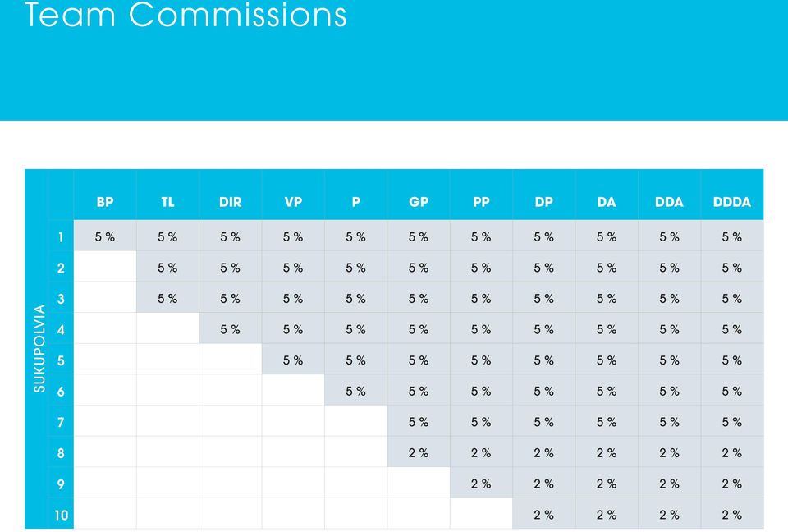Select the TL column header
This screenshot has height=532, width=788.
(x=167, y=202)
